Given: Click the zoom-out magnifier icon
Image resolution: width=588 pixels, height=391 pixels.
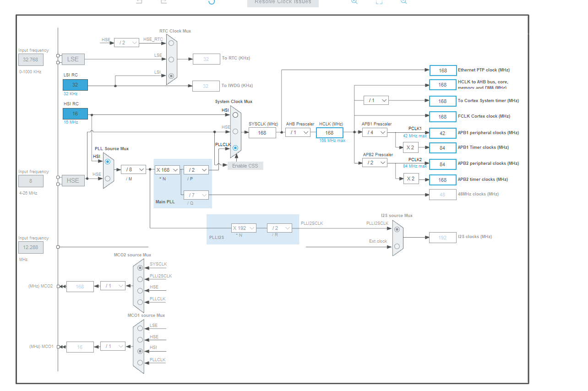Looking at the screenshot, I should pyautogui.click(x=403, y=2).
